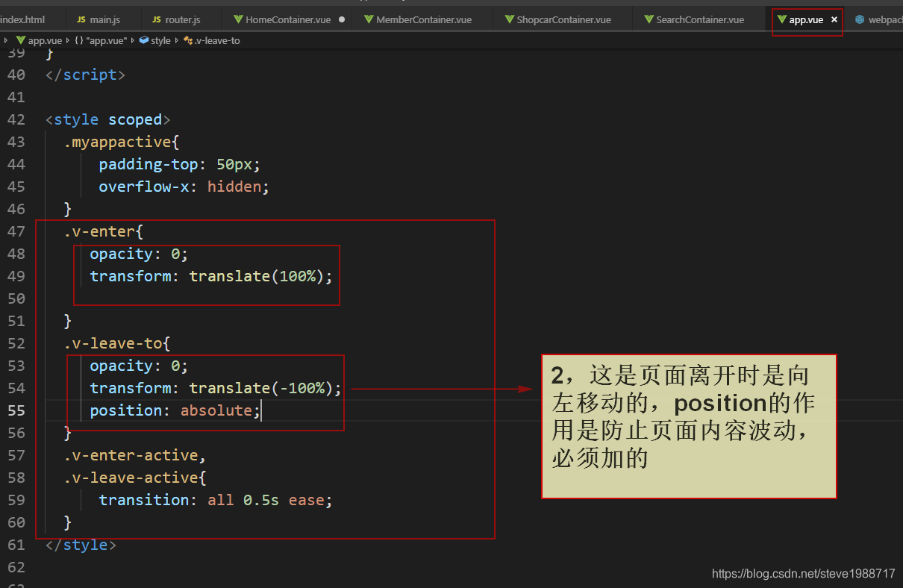Open the style breadcrumb dropdown
This screenshot has height=588, width=903.
tap(160, 40)
